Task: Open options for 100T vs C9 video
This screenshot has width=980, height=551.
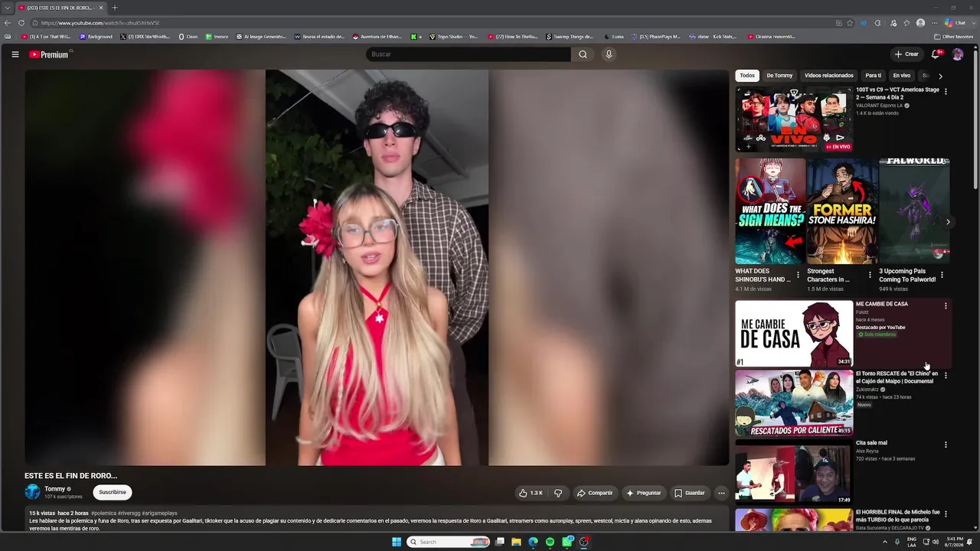Action: [946, 91]
